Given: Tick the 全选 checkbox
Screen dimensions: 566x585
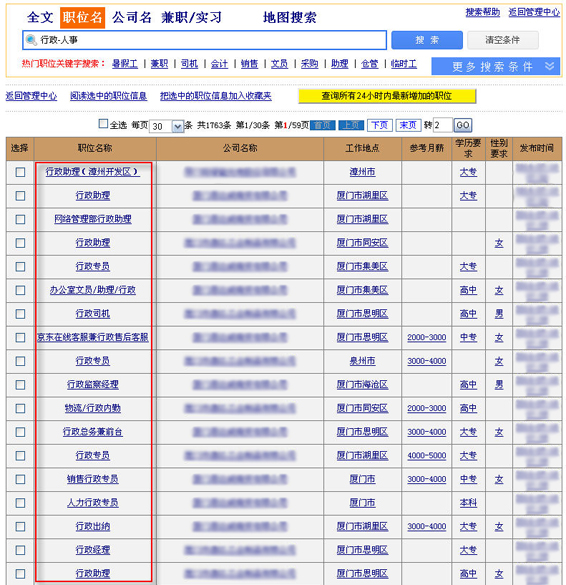Looking at the screenshot, I should [103, 123].
